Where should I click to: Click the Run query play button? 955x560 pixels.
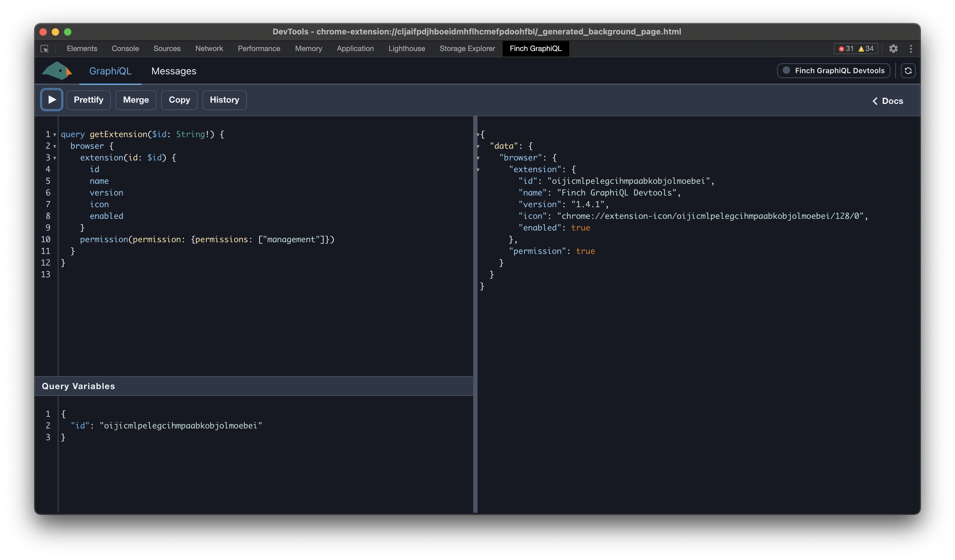pyautogui.click(x=51, y=99)
